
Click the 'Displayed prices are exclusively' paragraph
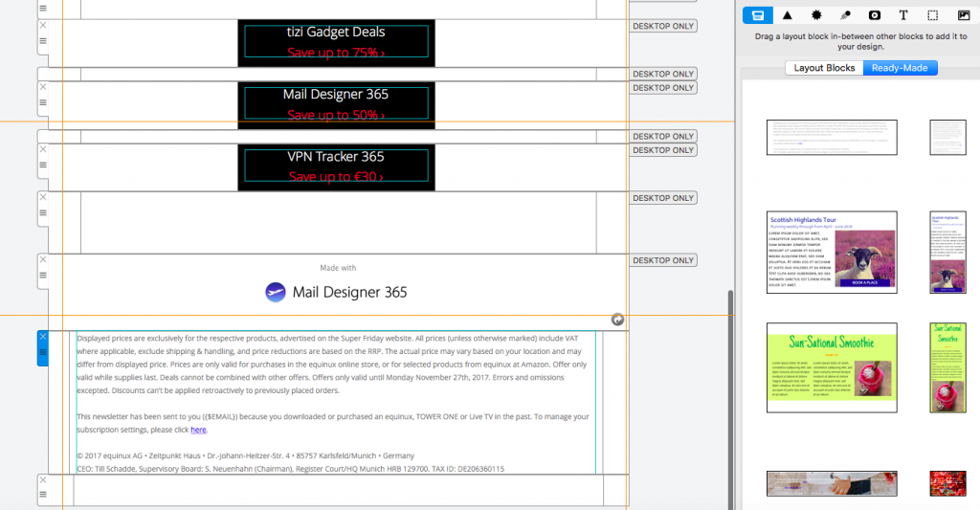coord(332,365)
